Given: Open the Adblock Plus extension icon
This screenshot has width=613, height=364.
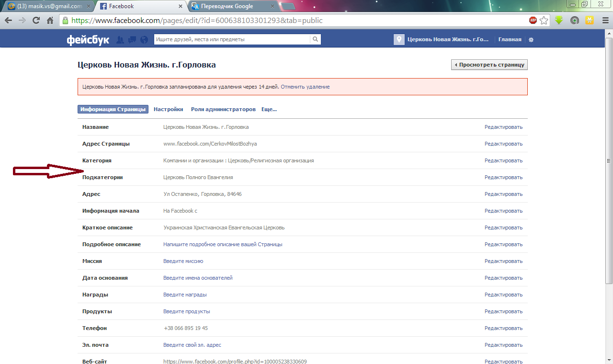Looking at the screenshot, I should click(x=533, y=21).
